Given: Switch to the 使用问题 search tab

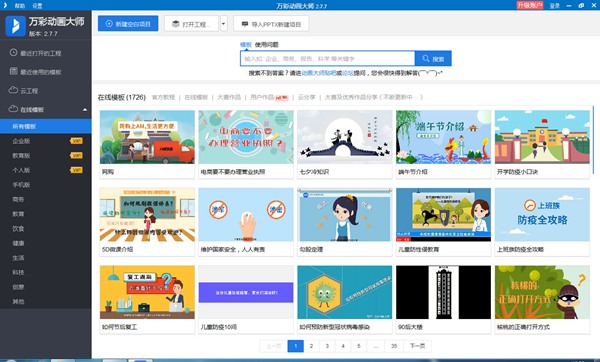Looking at the screenshot, I should tap(267, 44).
